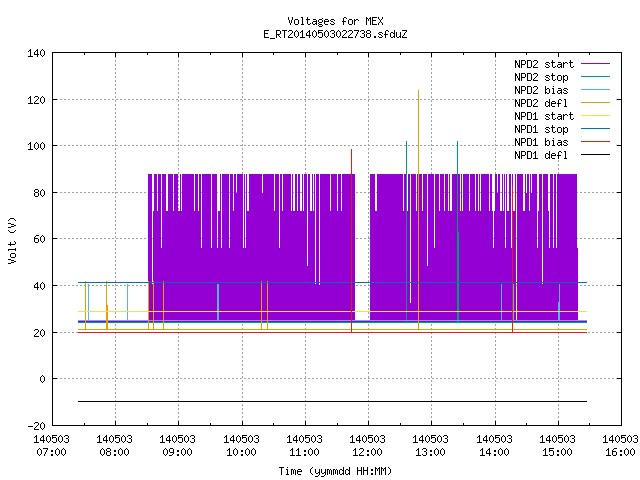
Task: Click the y-axis tick value 40
Action: click(39, 286)
